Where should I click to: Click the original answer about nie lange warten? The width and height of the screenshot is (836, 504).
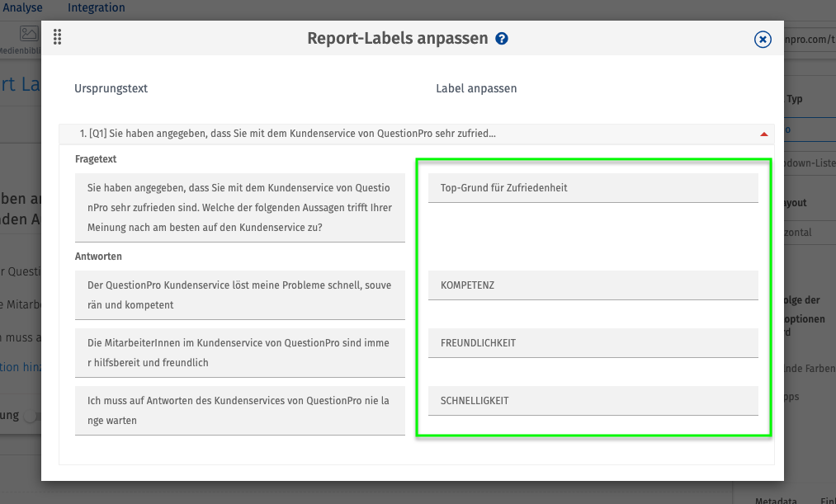point(239,410)
